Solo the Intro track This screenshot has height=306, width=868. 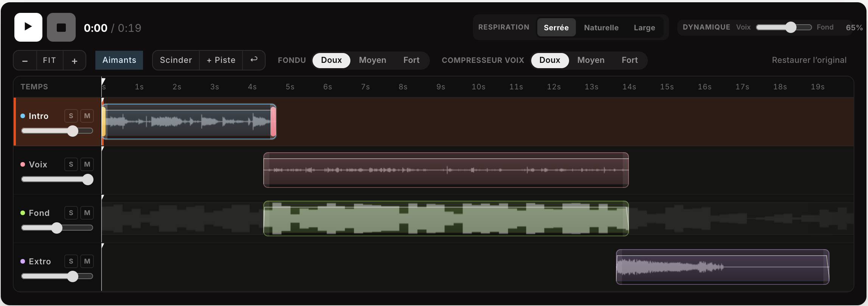[x=71, y=116]
